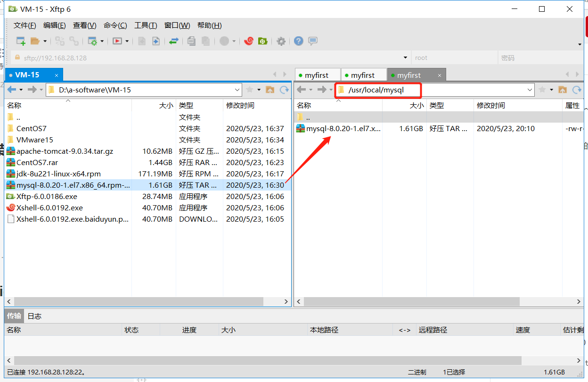Click the remote pane bookmark star icon

tap(542, 90)
